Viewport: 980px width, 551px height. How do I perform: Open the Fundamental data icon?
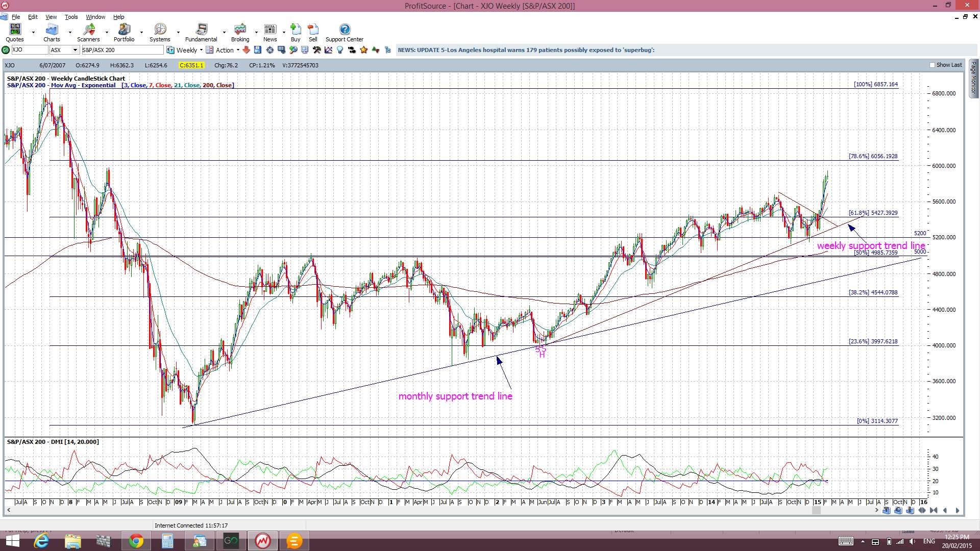tap(202, 29)
